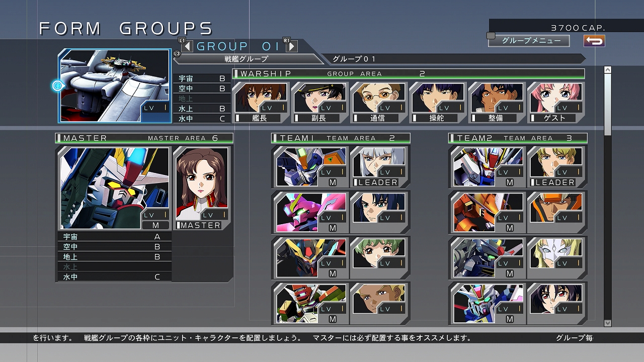
Task: Click the left arrow to view previous group
Action: coord(188,46)
